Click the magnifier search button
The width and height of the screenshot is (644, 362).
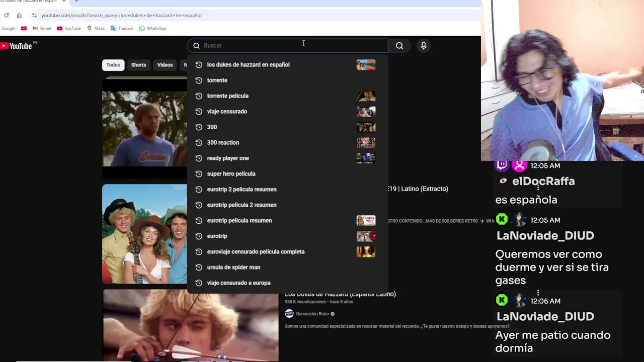(x=399, y=46)
